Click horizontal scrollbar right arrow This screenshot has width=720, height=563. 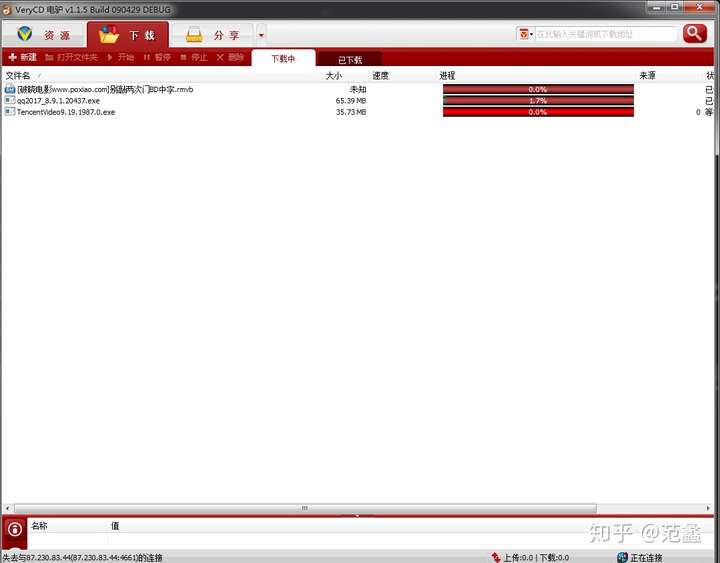pos(709,508)
